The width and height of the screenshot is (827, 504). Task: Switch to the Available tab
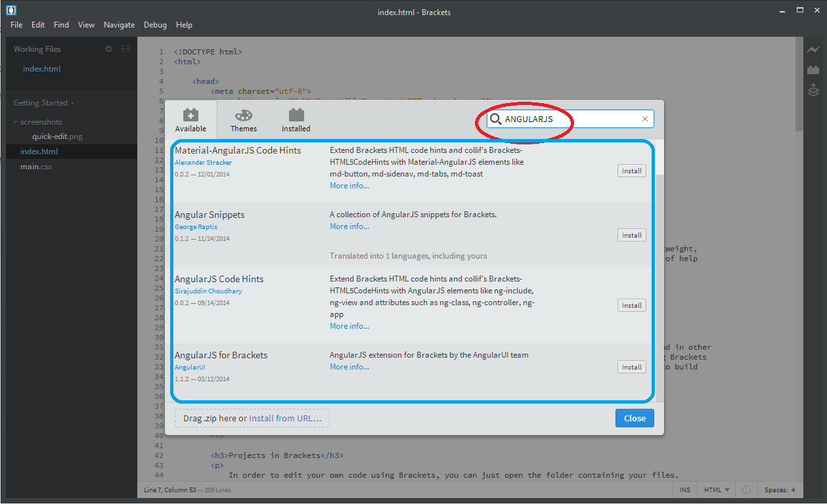(190, 120)
